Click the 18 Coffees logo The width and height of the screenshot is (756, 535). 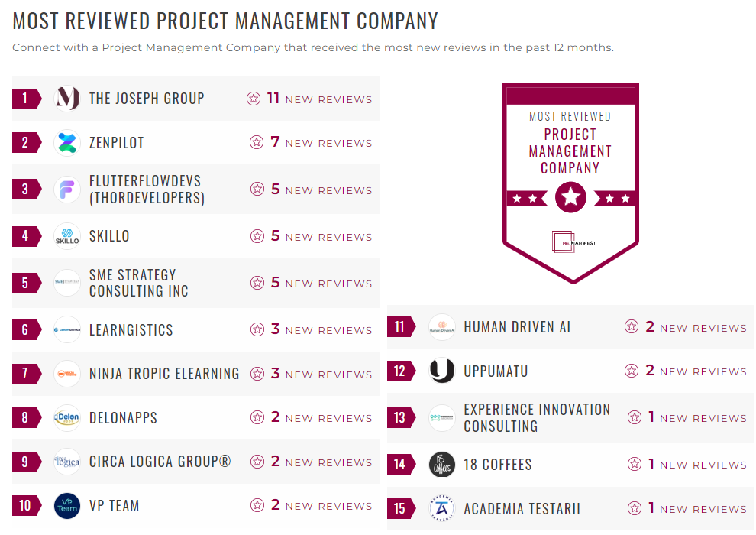click(x=442, y=464)
